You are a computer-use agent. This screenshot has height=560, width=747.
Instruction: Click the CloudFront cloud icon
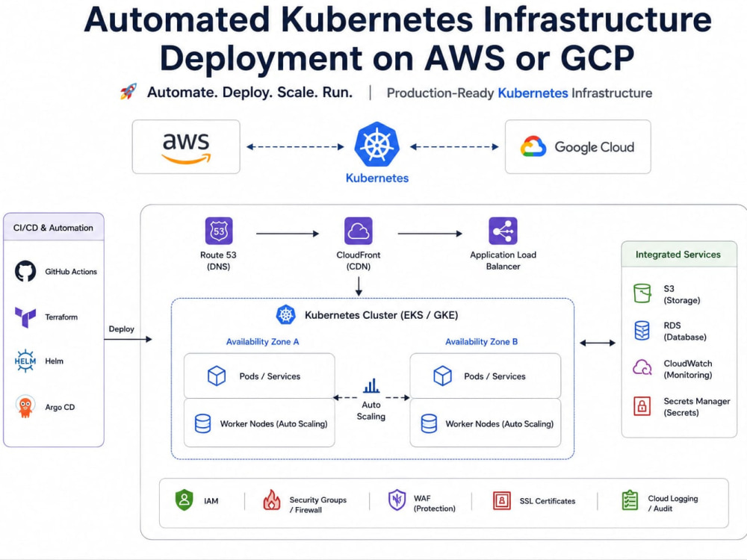tap(359, 231)
